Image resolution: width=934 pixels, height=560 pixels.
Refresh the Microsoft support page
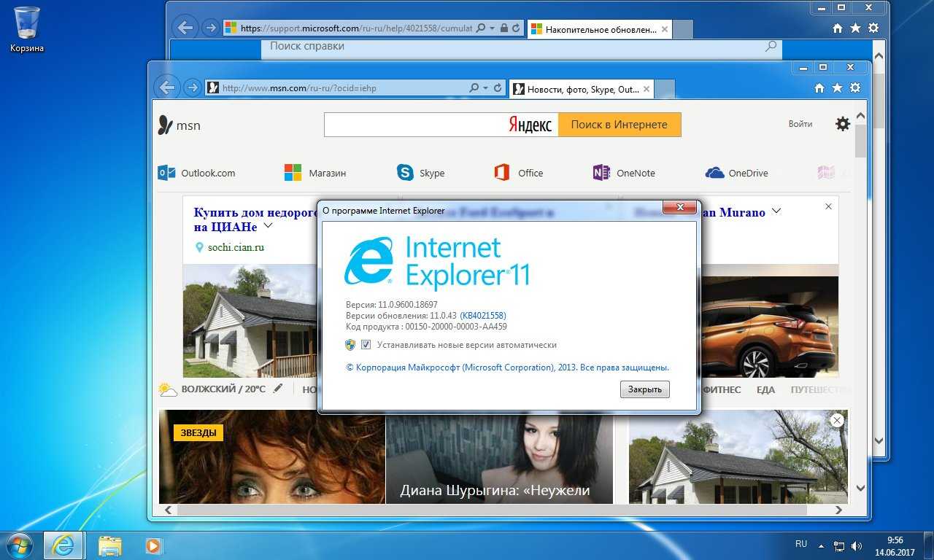coord(516,28)
